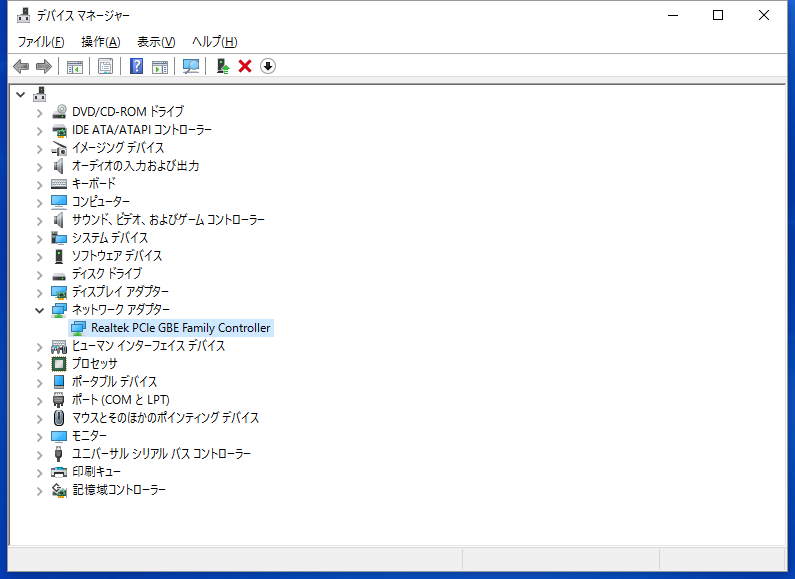Select the プロセッサ label
Screen dimensions: 795x579
(94, 364)
